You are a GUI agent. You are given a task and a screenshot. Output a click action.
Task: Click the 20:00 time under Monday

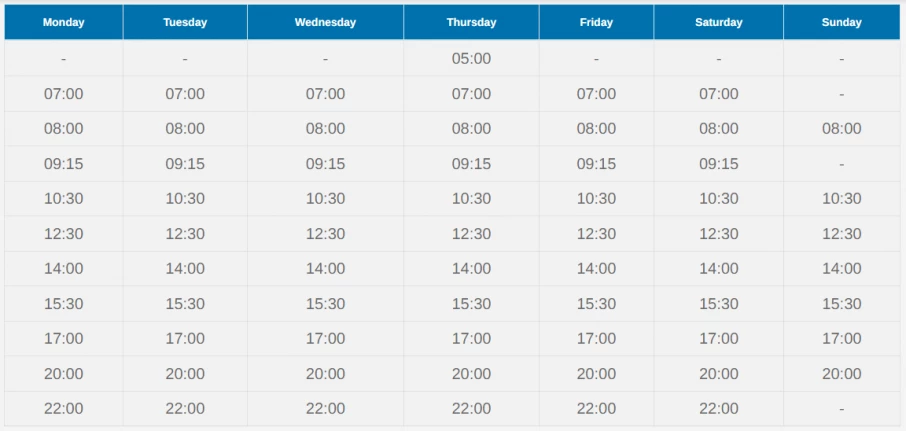click(64, 373)
